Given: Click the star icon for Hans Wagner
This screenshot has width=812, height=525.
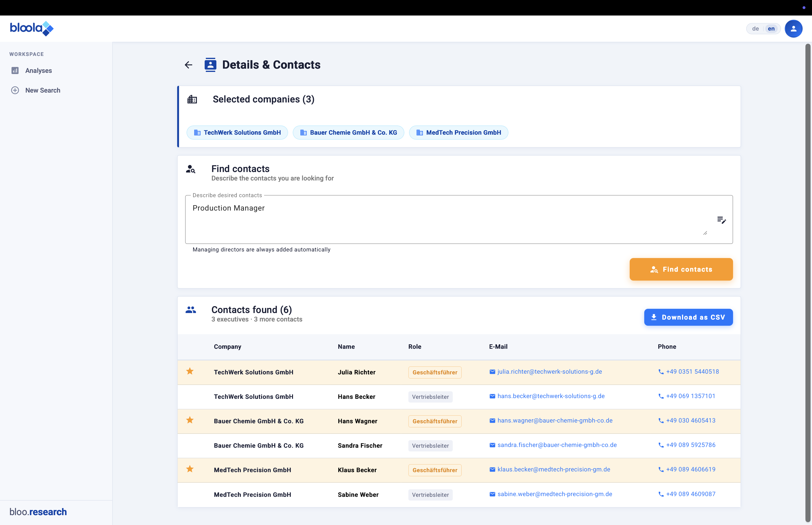Looking at the screenshot, I should [x=190, y=420].
